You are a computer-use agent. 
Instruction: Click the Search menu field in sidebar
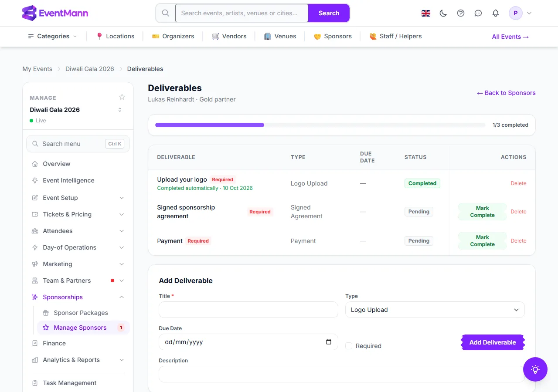[78, 144]
